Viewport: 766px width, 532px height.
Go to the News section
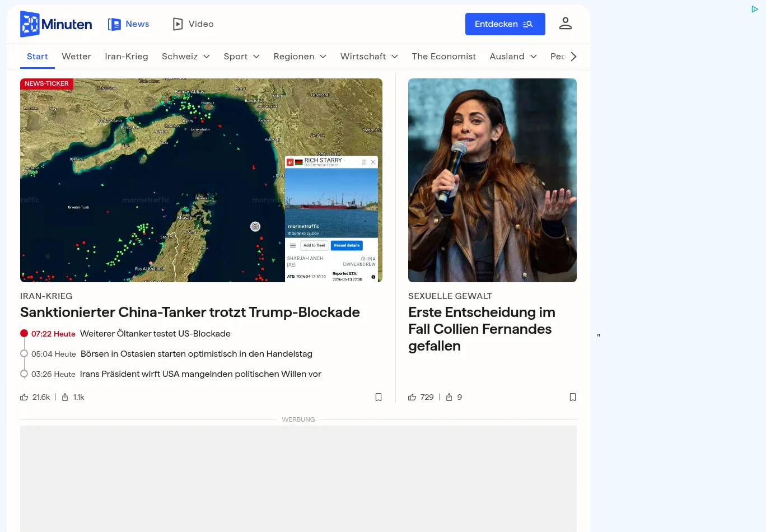[129, 24]
